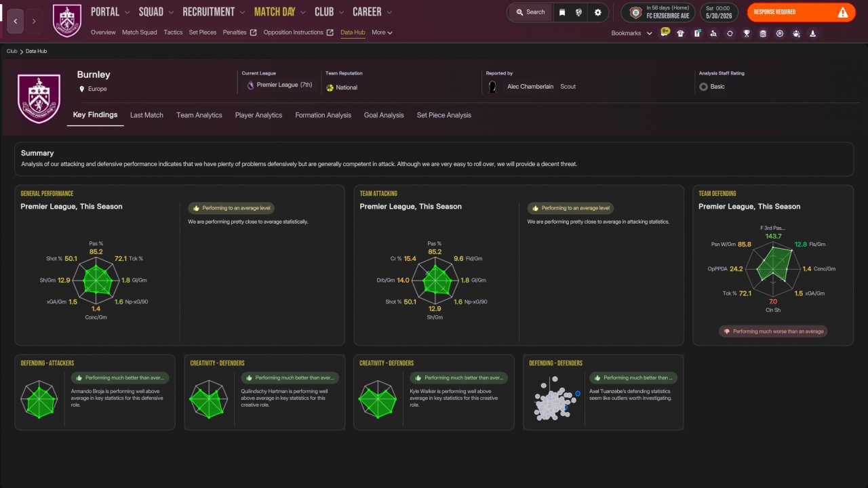Expand the CAREER menu chevron
Viewport: 868px width, 488px height.
pyautogui.click(x=389, y=12)
